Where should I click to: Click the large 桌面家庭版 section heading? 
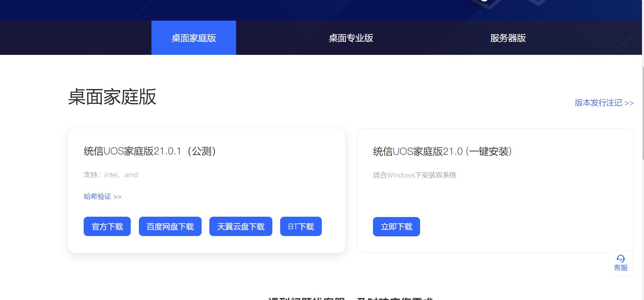pyautogui.click(x=112, y=97)
